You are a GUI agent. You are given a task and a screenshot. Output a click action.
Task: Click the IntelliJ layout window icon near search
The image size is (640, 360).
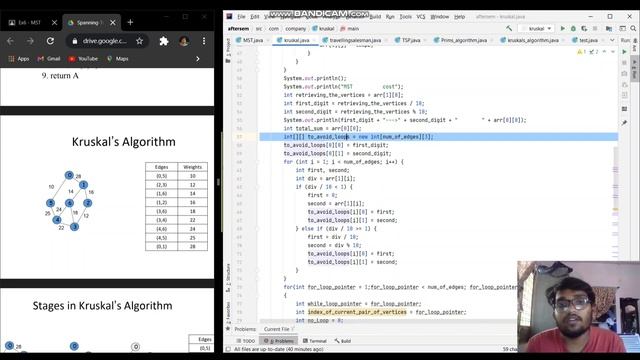tap(622, 29)
